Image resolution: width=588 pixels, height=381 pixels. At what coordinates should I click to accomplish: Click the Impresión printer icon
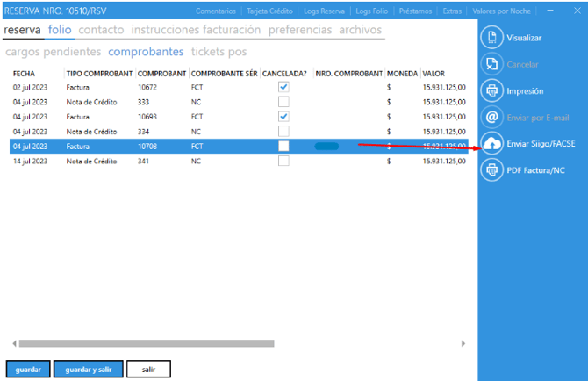tap(491, 91)
